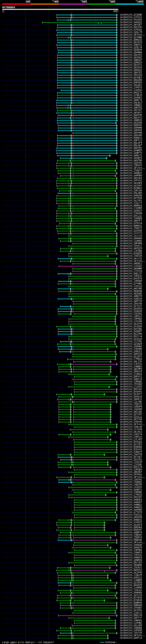Click the magenta alignment bar for B8GLV8

[88, 615]
